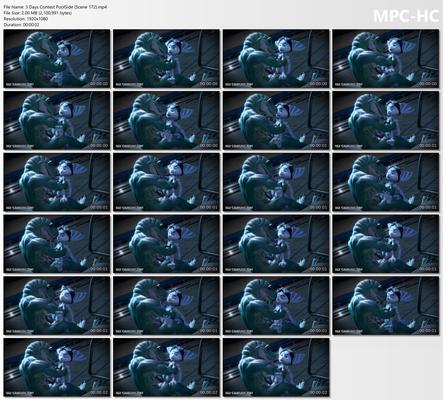
Task: Open first thumbnail in the top row
Action: point(57,59)
